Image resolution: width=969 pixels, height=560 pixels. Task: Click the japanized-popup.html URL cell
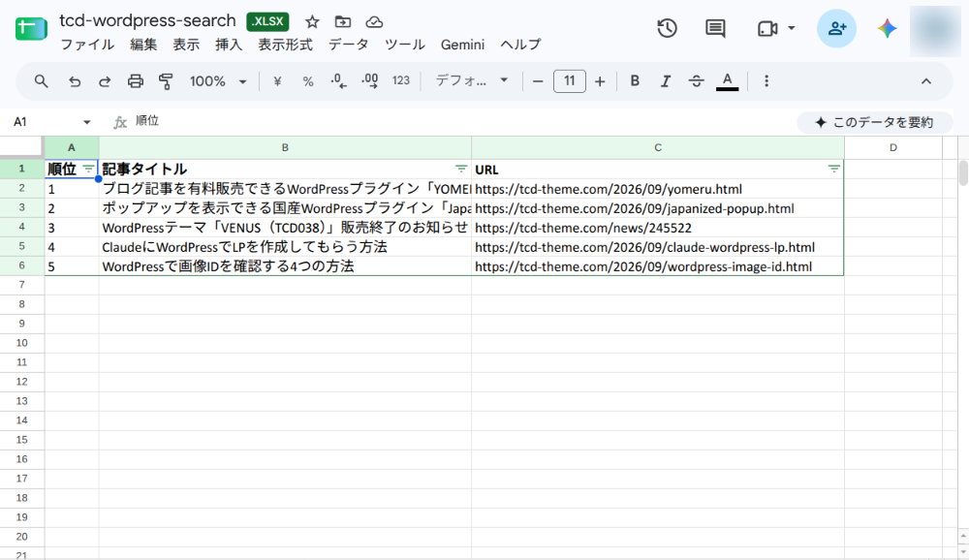pyautogui.click(x=658, y=208)
